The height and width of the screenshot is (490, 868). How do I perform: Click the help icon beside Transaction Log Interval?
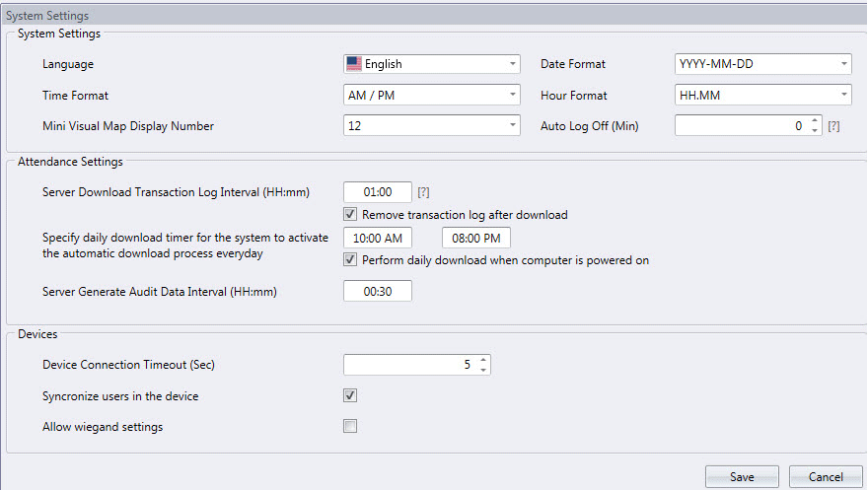(424, 192)
